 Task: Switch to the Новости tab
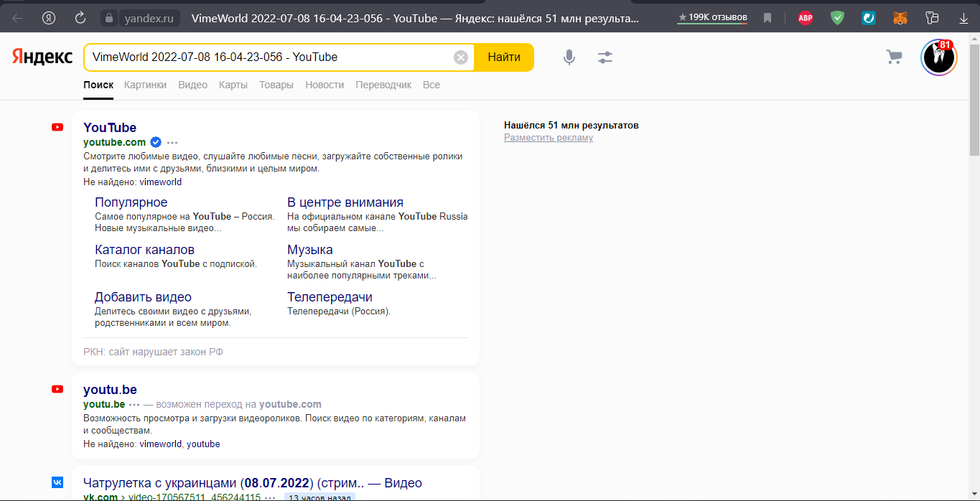tap(325, 85)
